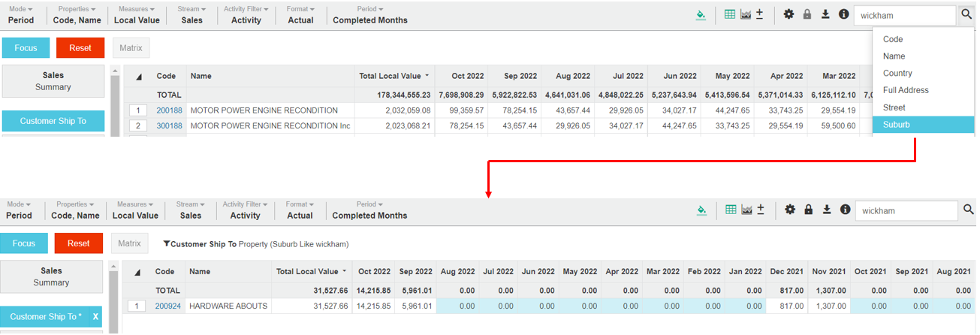Click the download icon in the filtered wickham view
Screen dimensions: 980x335
[x=826, y=210]
